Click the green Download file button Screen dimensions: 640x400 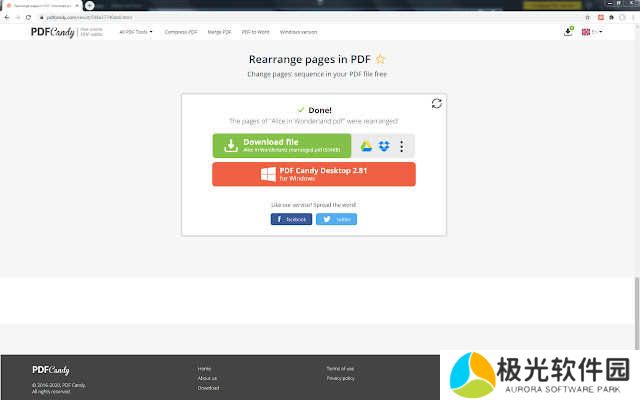click(281, 146)
